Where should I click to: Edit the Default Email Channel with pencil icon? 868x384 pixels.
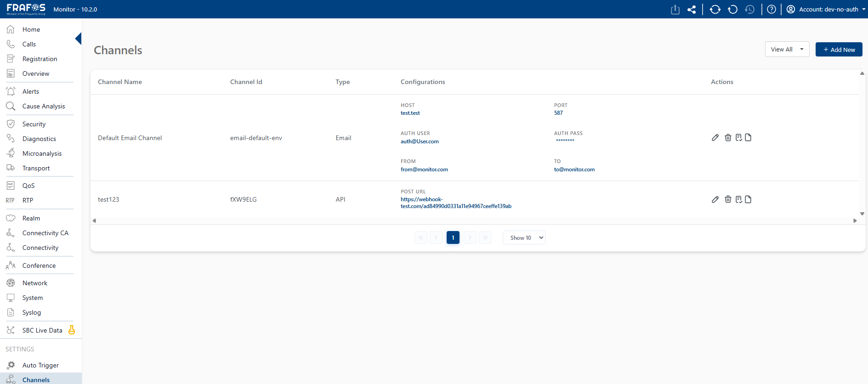pyautogui.click(x=715, y=138)
